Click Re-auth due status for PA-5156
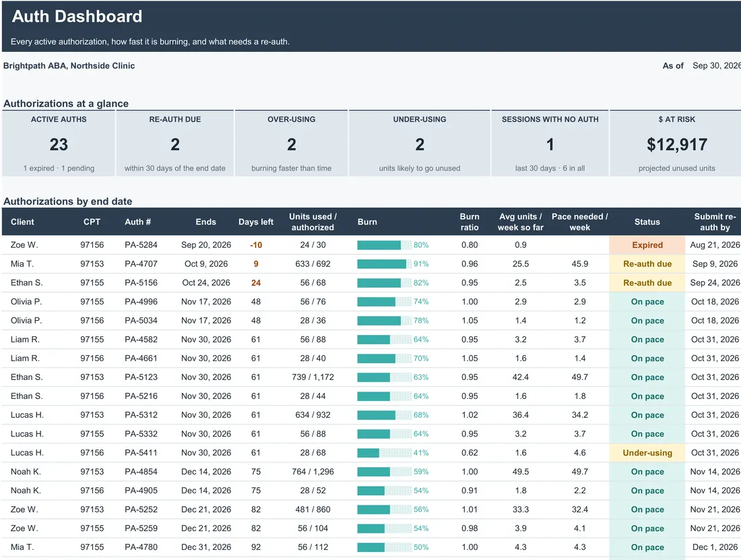 [647, 282]
